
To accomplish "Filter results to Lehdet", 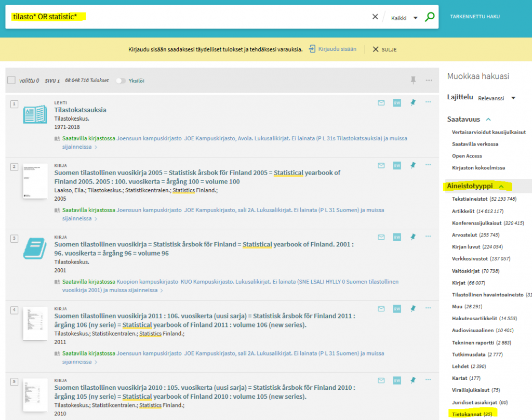I will (x=469, y=366).
